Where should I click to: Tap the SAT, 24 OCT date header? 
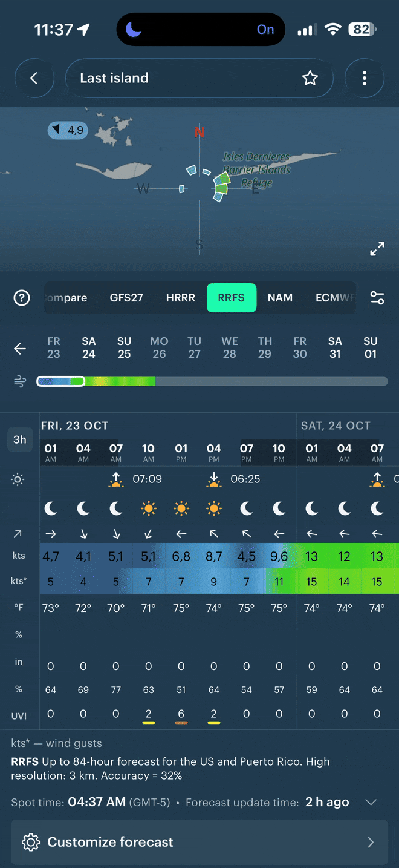pyautogui.click(x=336, y=426)
